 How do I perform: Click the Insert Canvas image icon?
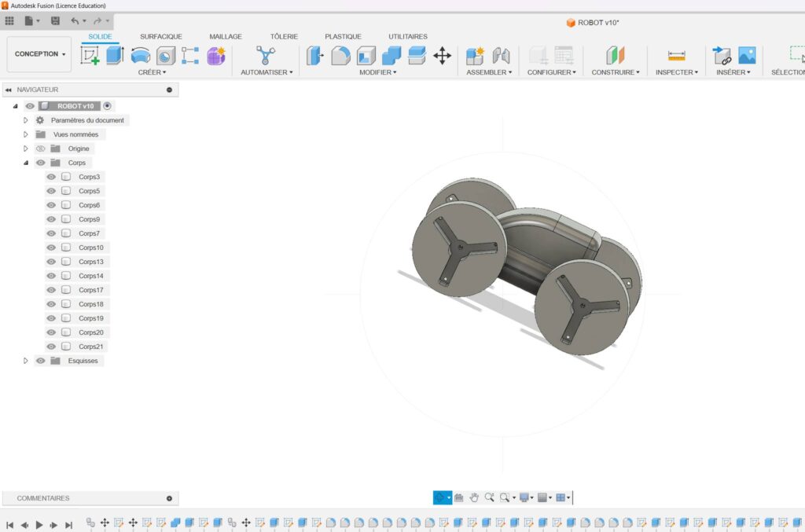[x=747, y=56]
